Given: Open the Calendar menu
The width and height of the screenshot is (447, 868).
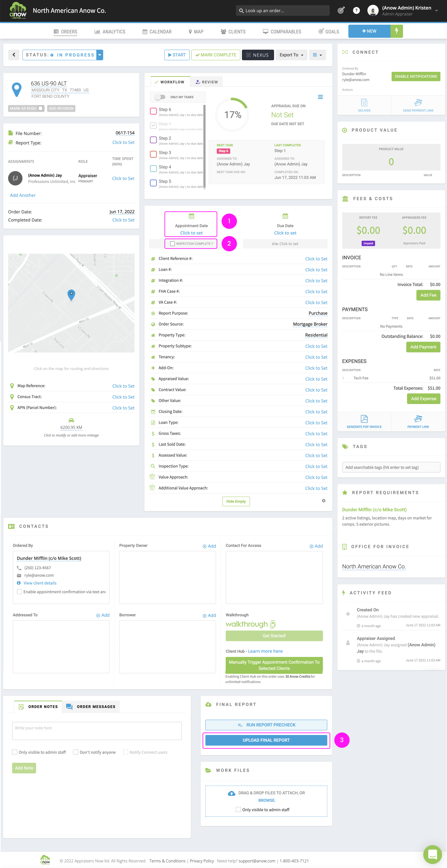Looking at the screenshot, I should click(157, 32).
